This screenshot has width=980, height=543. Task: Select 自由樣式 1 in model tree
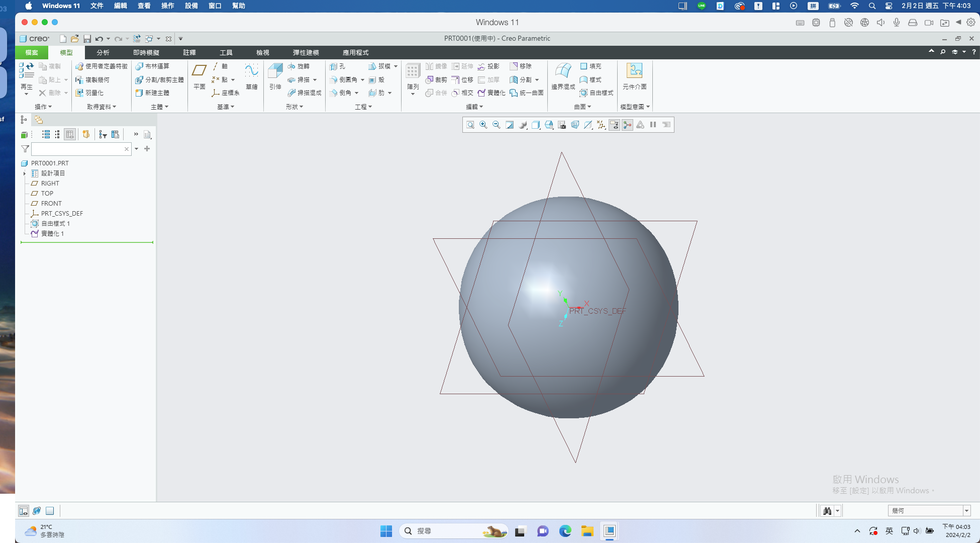pyautogui.click(x=55, y=223)
